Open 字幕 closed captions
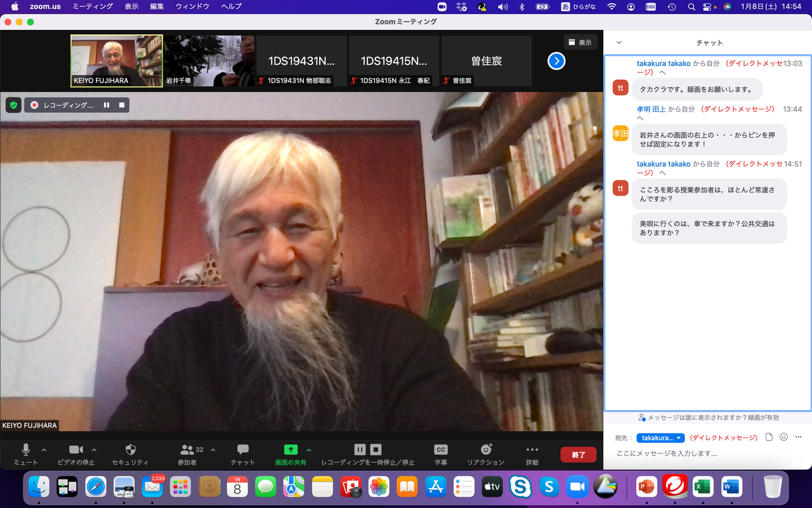This screenshot has height=508, width=812. pos(441,454)
